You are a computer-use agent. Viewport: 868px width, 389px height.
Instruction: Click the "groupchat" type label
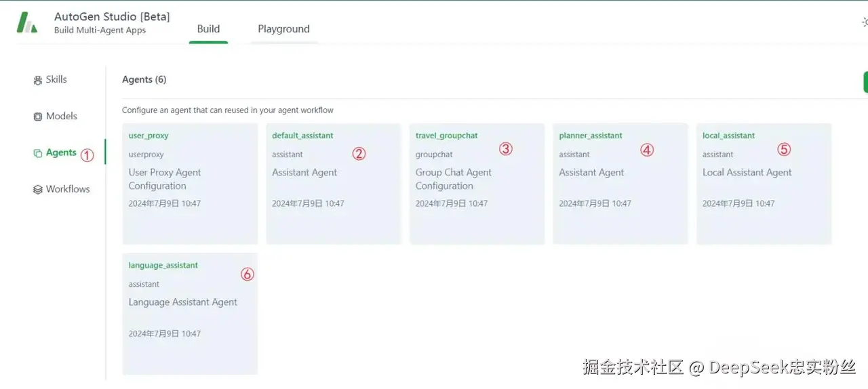[434, 155]
